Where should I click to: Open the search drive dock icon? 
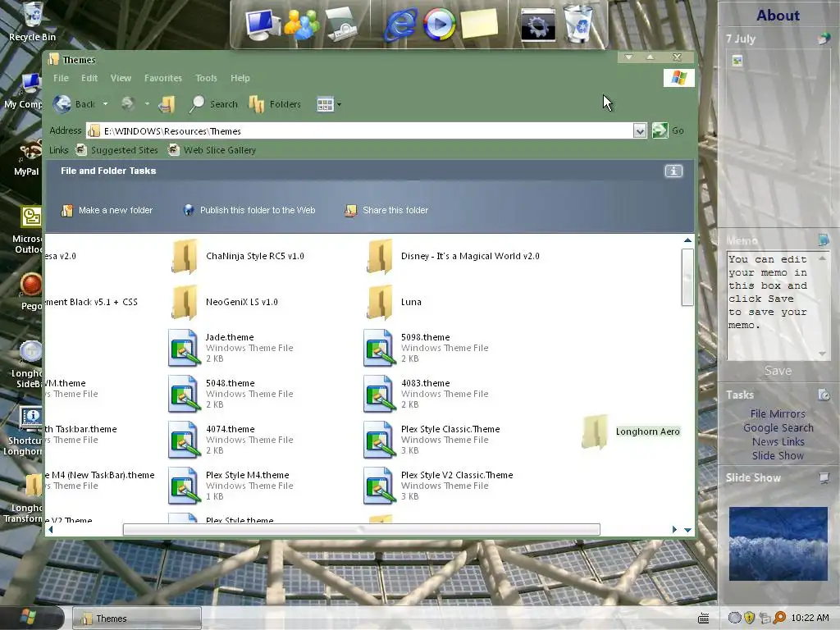pyautogui.click(x=341, y=24)
